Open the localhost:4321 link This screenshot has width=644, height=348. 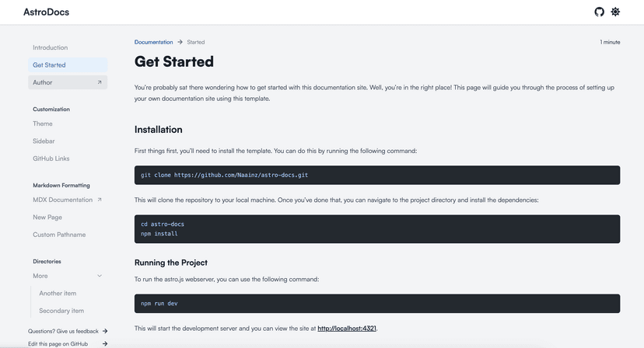[x=347, y=329]
